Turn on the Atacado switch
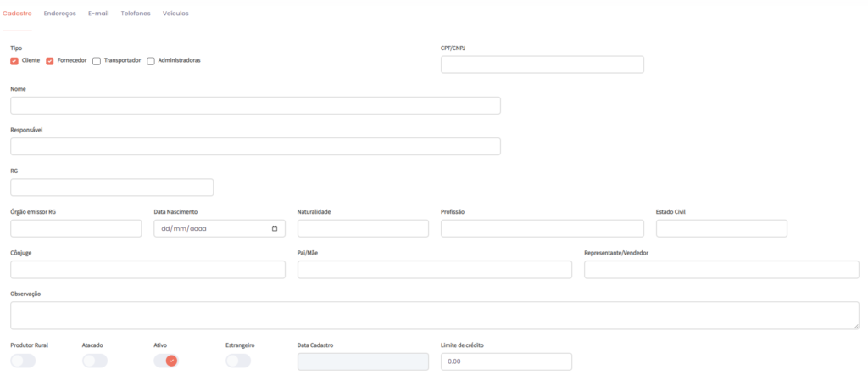This screenshot has width=868, height=381. coord(95,361)
